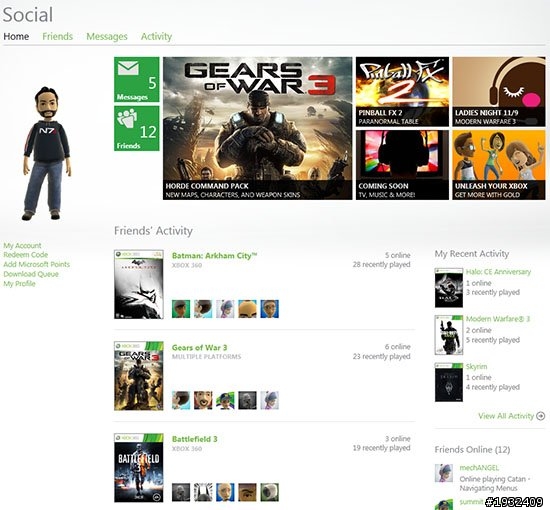Open fourth friend gamerpic under Batman: Arkham City
The image size is (550, 510).
(x=247, y=309)
